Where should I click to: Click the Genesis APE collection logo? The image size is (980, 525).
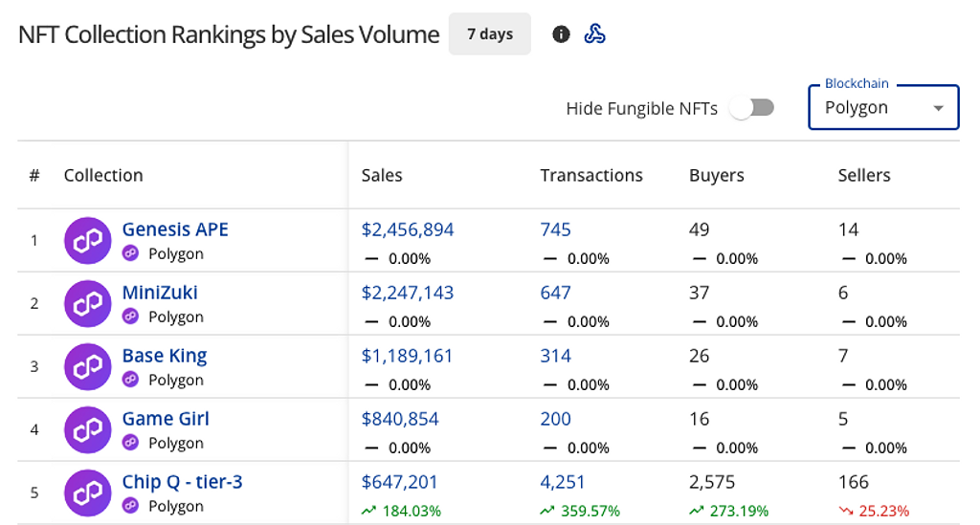[88, 241]
